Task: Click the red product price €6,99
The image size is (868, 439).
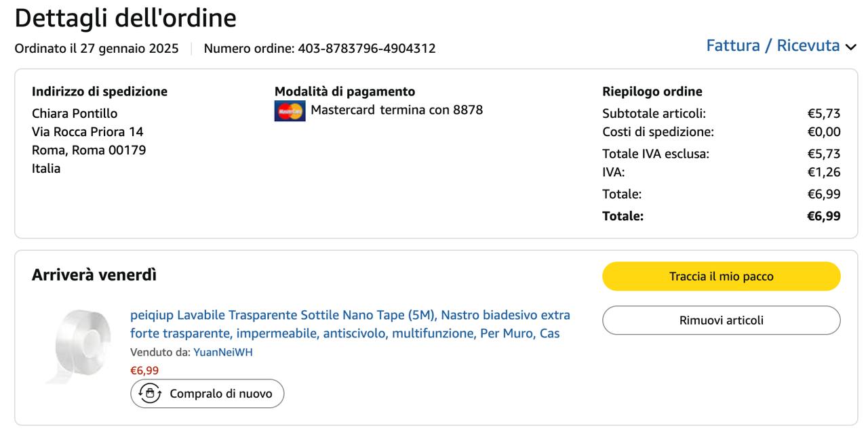Action: [x=144, y=371]
